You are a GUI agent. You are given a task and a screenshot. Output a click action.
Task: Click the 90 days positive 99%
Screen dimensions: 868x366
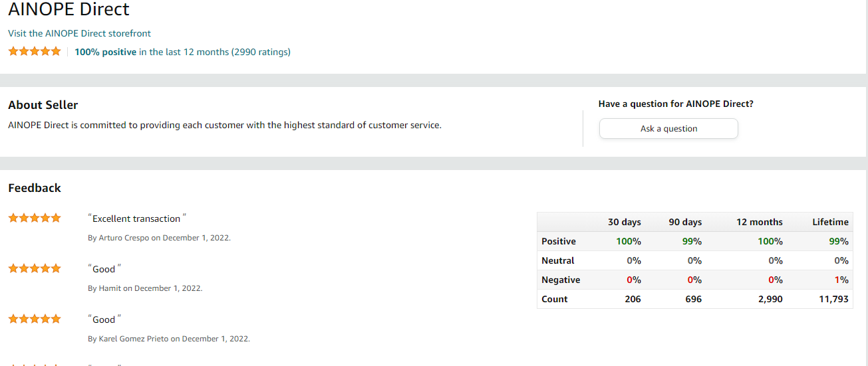(692, 241)
